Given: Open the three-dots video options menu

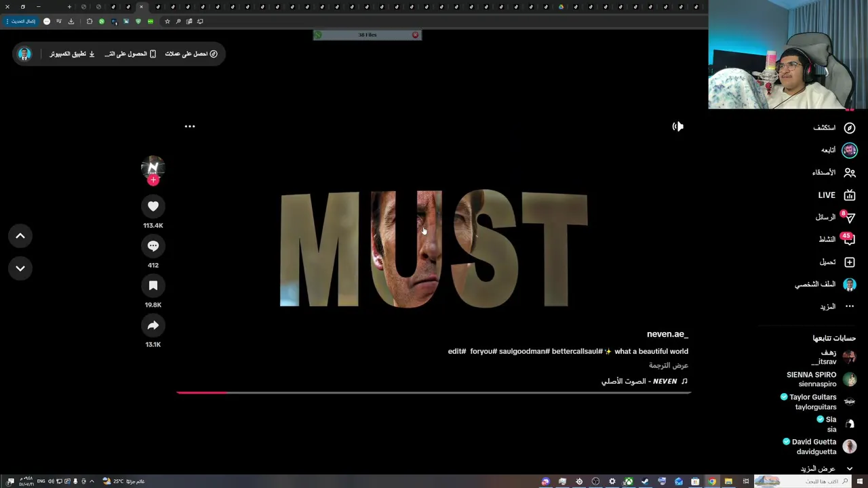Looking at the screenshot, I should click(x=190, y=126).
